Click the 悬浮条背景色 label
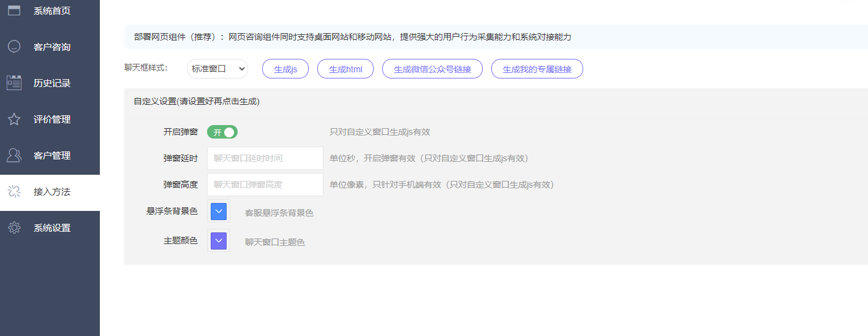 172,211
